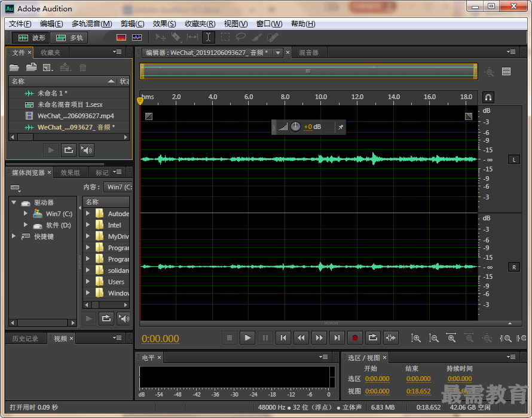Toggle right channel R button
The image size is (532, 418).
point(514,267)
